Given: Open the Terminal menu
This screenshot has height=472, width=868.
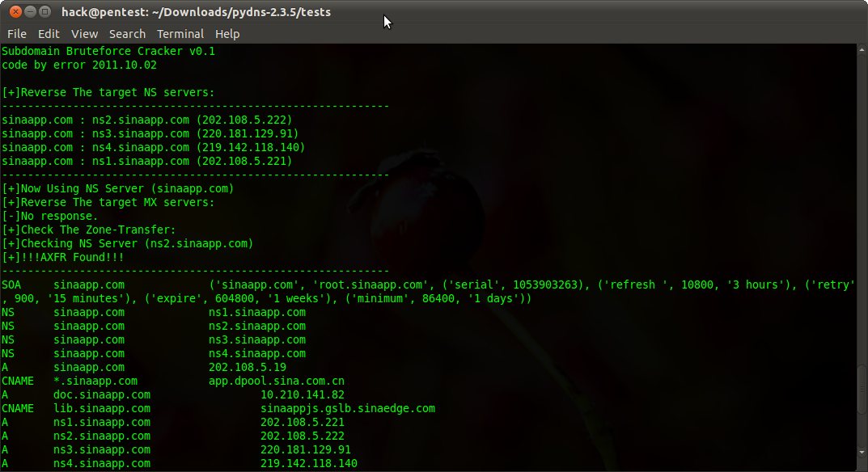Looking at the screenshot, I should (x=180, y=34).
